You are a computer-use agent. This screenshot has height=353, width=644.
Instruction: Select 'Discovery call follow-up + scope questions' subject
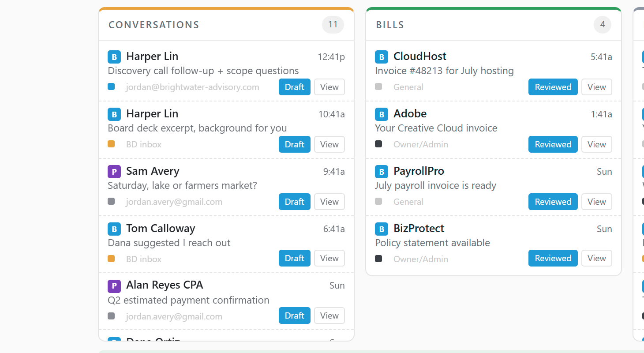click(x=203, y=71)
